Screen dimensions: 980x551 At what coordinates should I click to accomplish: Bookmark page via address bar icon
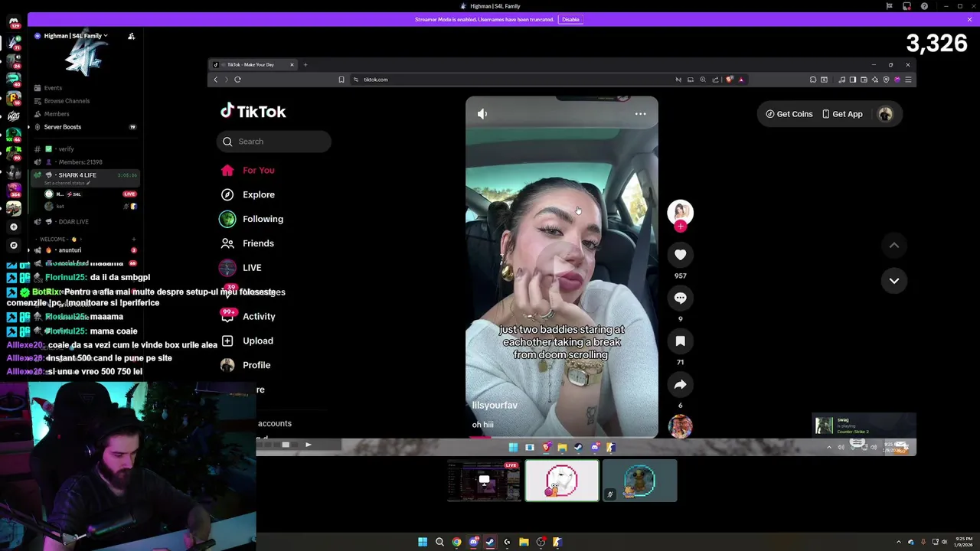point(341,80)
